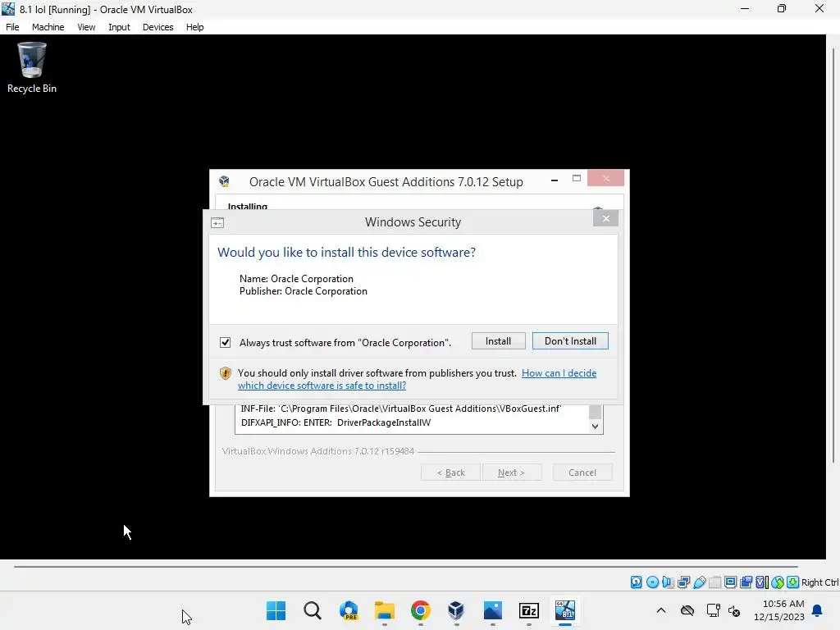This screenshot has height=630, width=840.
Task: Open the Photos app from the taskbar
Action: [492, 610]
